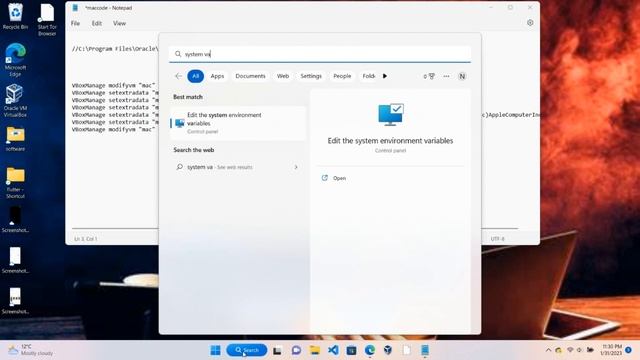Open the clock and date panel
Viewport: 640px width, 360px height.
611,350
